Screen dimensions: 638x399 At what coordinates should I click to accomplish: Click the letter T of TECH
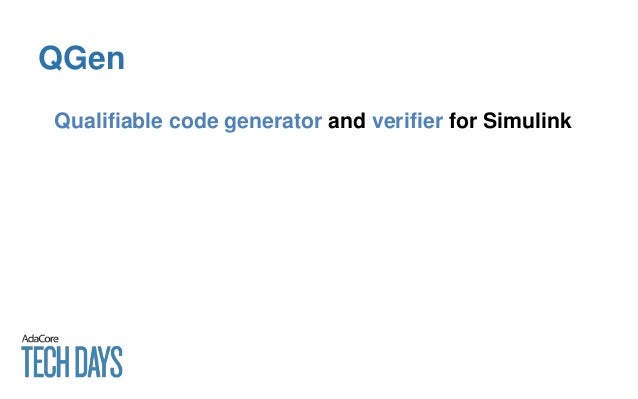tap(28, 362)
